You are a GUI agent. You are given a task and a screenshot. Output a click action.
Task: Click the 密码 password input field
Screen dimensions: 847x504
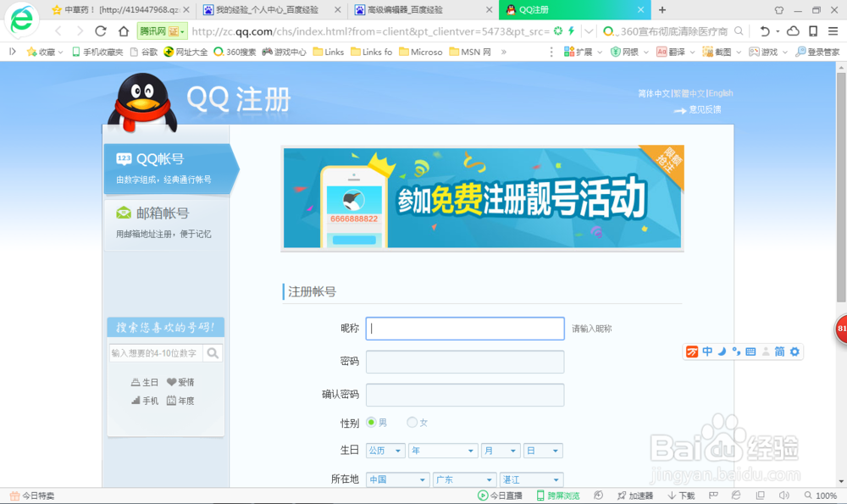(x=465, y=362)
